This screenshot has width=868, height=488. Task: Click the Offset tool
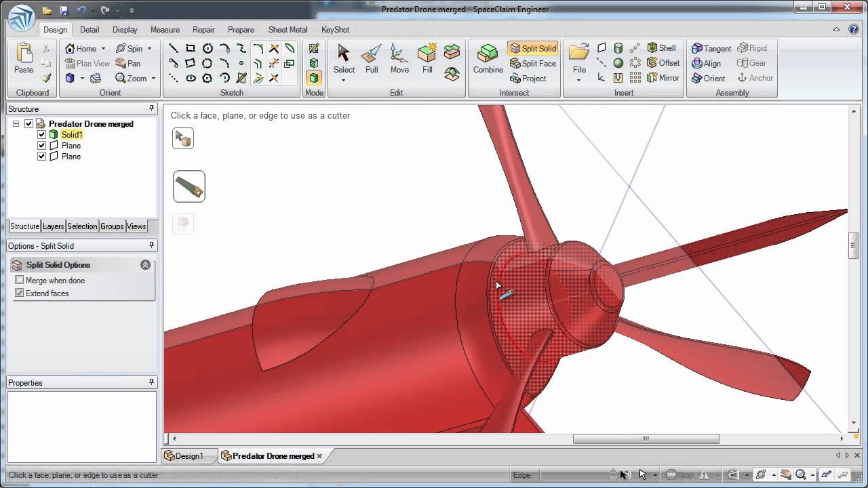[x=663, y=63]
